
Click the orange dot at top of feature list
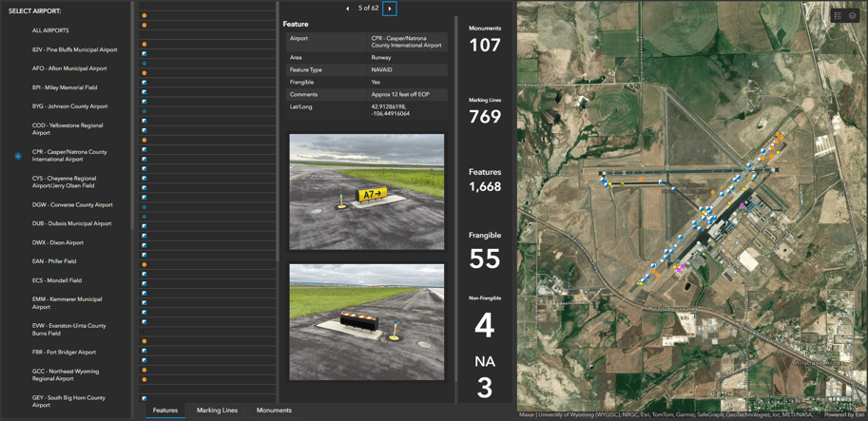[145, 15]
